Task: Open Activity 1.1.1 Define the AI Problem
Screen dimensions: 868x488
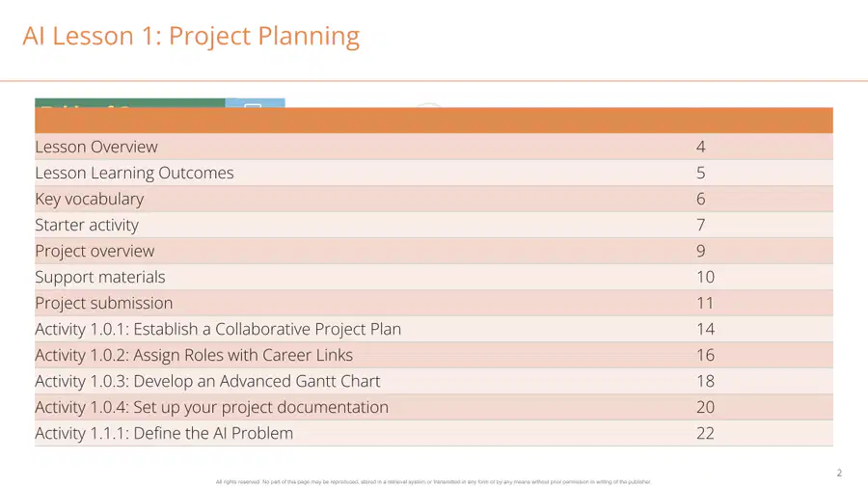Action: [433, 433]
